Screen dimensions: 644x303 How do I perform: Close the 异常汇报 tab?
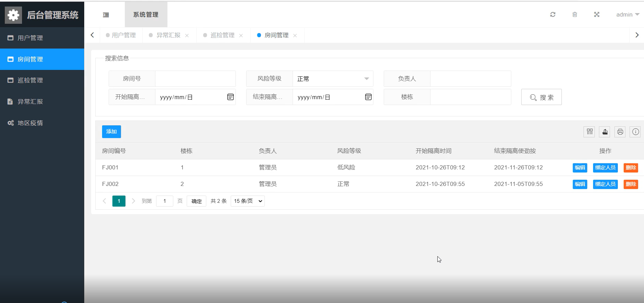(187, 35)
